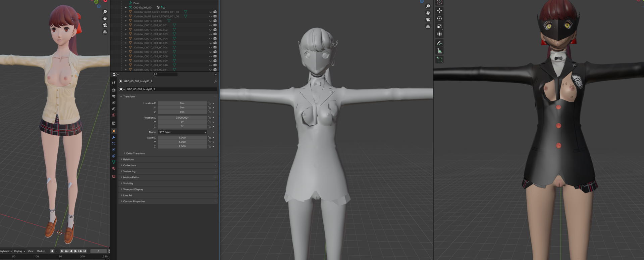
Task: Select the Move tool in the right viewport toolbar
Action: point(439,11)
